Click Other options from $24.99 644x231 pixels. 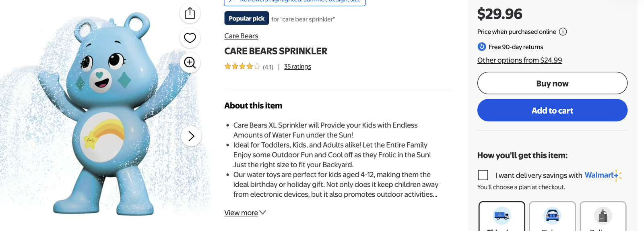point(519,60)
